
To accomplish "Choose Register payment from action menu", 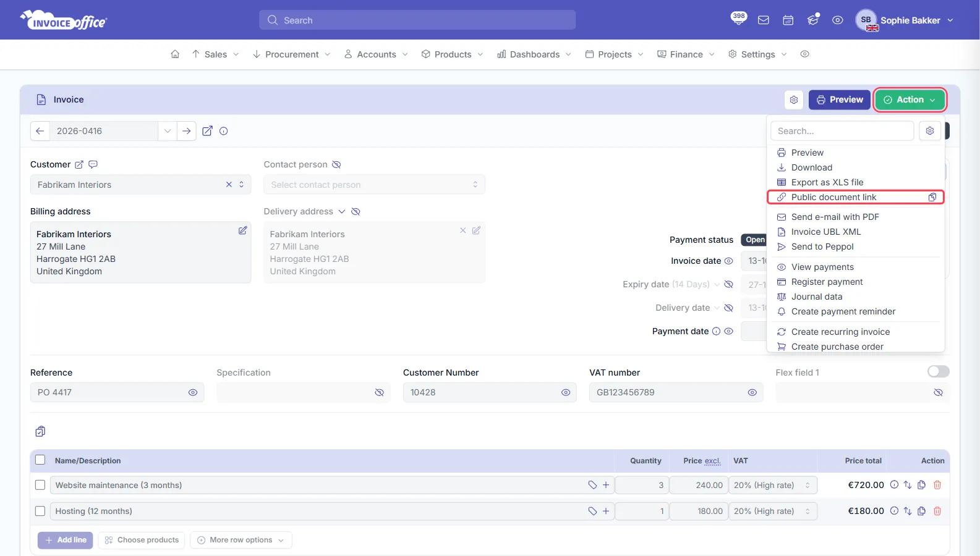I will tap(827, 282).
